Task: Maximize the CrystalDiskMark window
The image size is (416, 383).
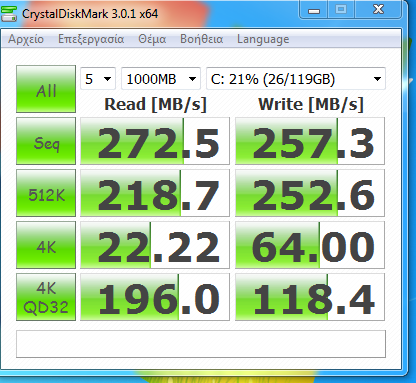Action: [341, 9]
